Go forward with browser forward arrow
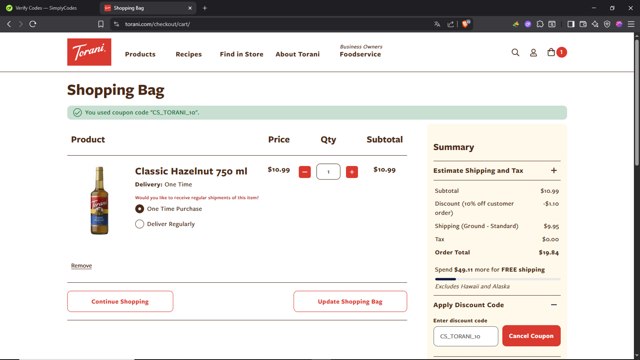The image size is (640, 360). point(20,24)
